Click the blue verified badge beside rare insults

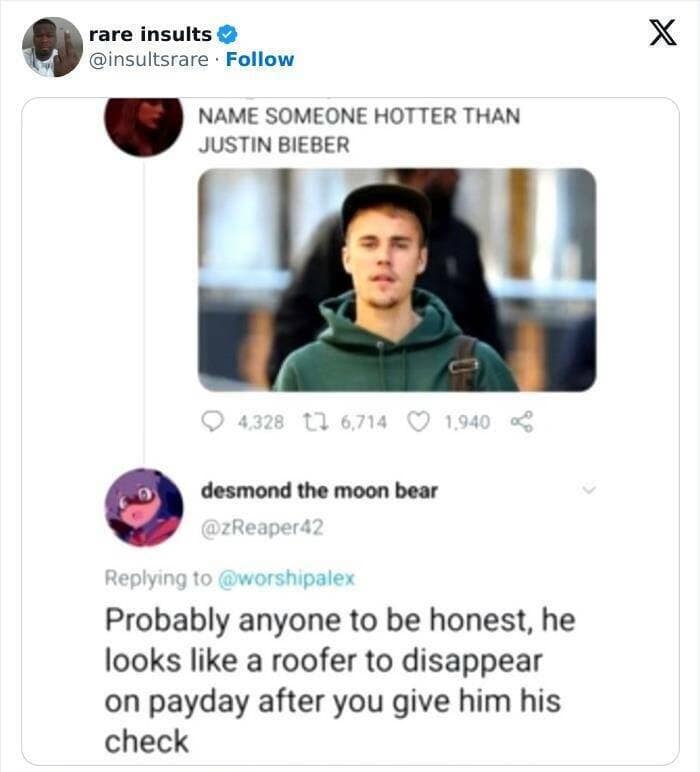point(226,34)
